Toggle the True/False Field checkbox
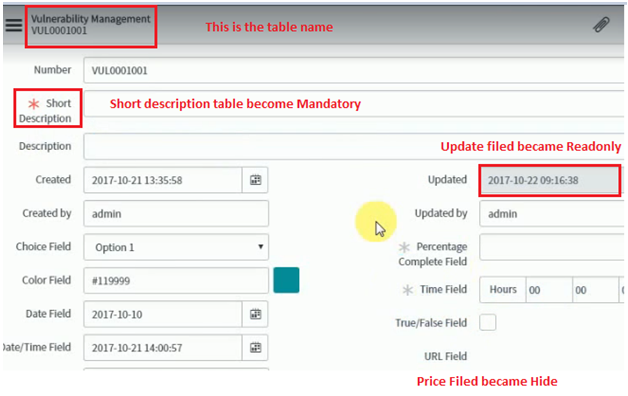 coord(487,322)
